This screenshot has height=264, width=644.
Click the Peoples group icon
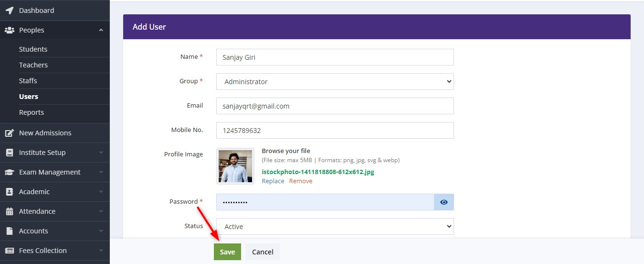[10, 30]
